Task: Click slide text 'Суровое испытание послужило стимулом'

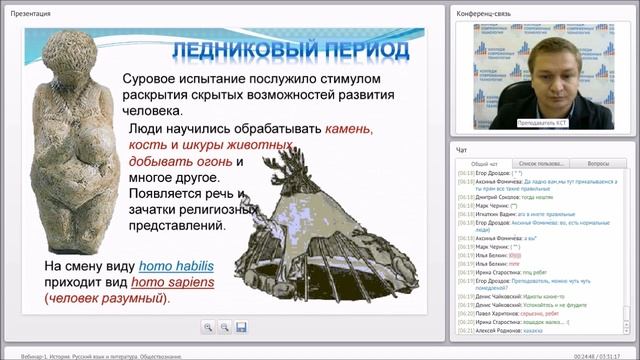Action: (251, 79)
